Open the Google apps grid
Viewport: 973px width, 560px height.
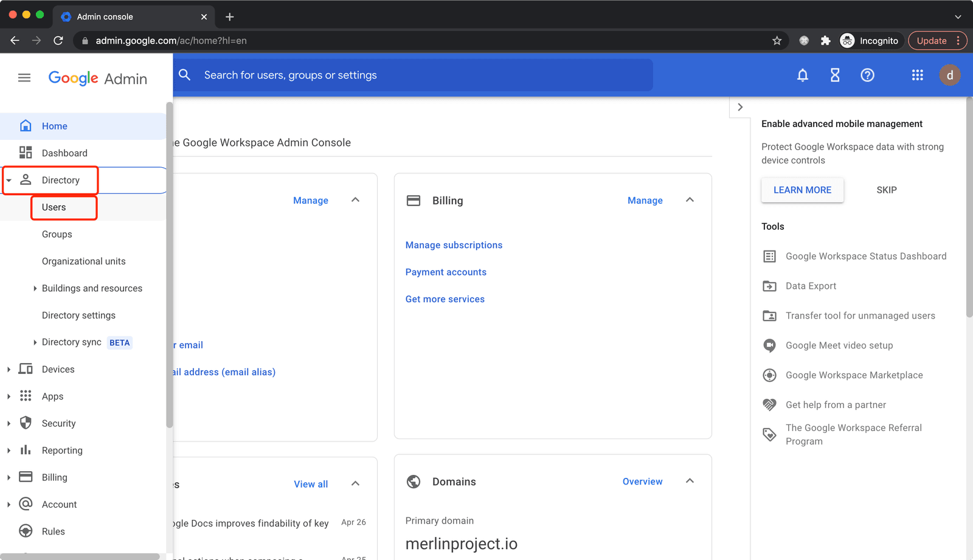pos(917,75)
